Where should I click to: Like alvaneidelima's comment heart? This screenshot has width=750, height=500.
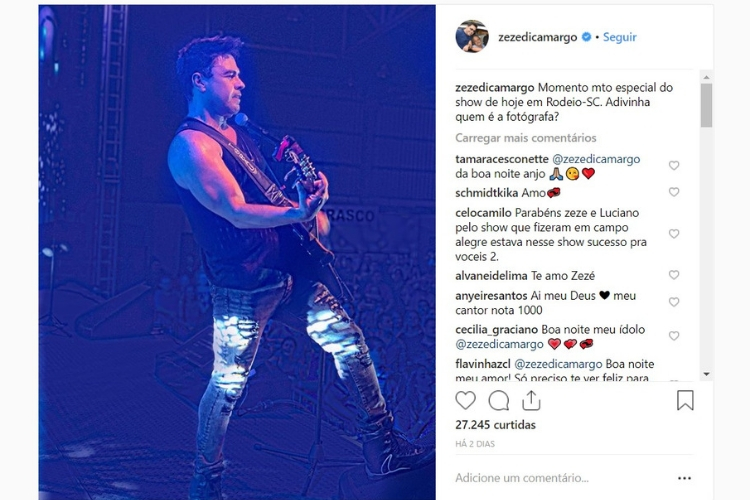click(674, 275)
